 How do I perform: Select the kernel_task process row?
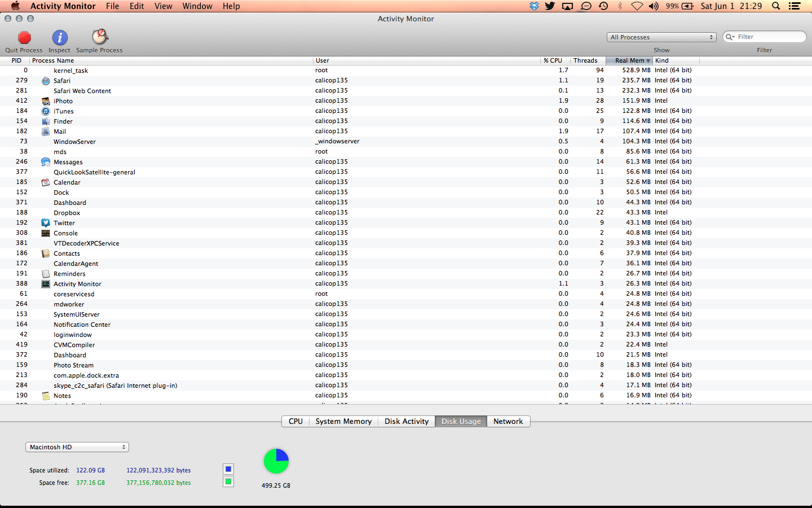(406, 71)
